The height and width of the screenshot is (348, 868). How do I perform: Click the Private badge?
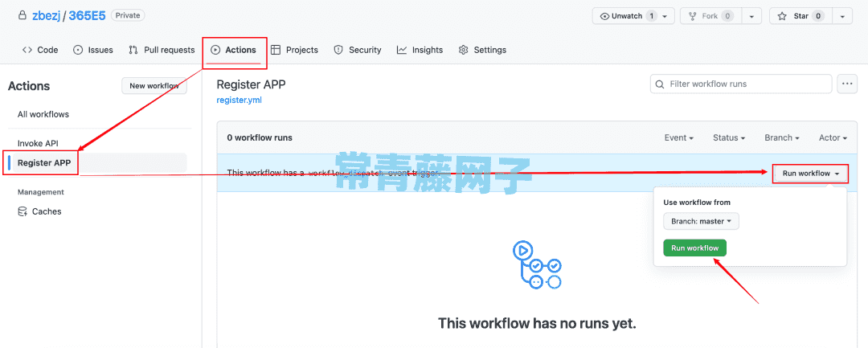coord(128,15)
